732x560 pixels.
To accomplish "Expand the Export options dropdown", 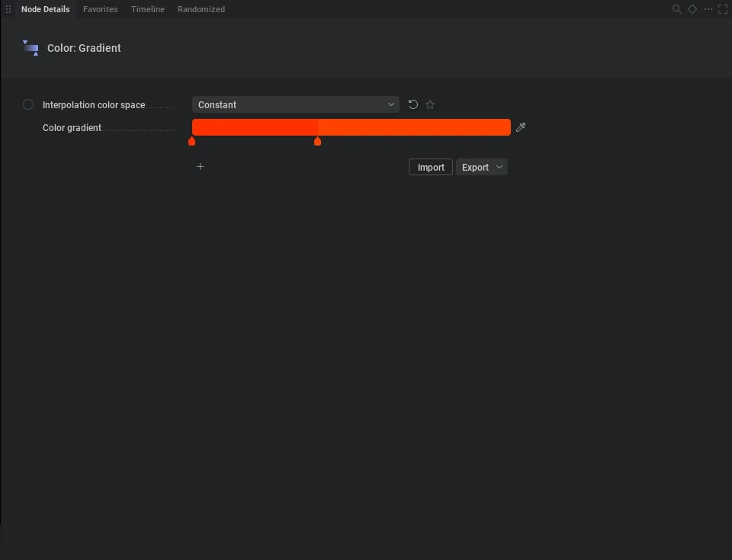I will point(481,167).
